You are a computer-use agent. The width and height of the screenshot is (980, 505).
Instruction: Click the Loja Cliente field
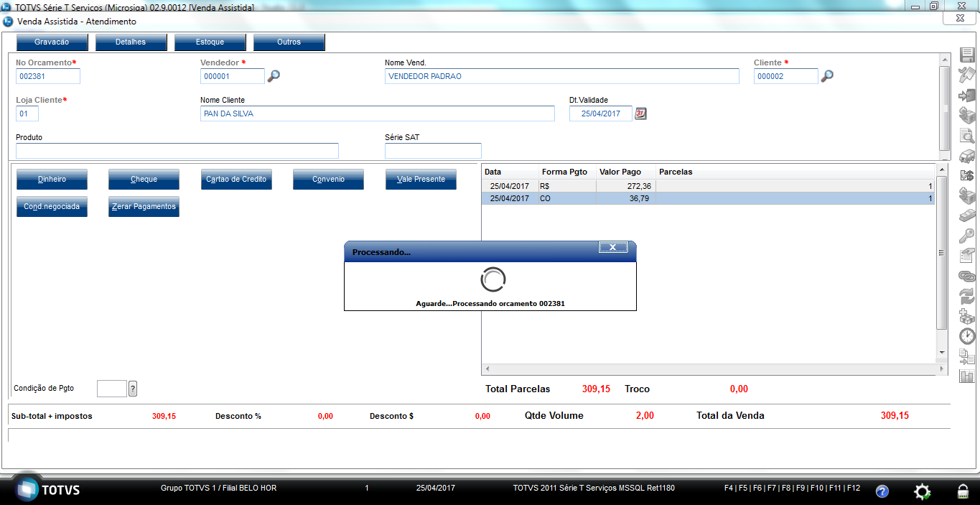point(27,113)
